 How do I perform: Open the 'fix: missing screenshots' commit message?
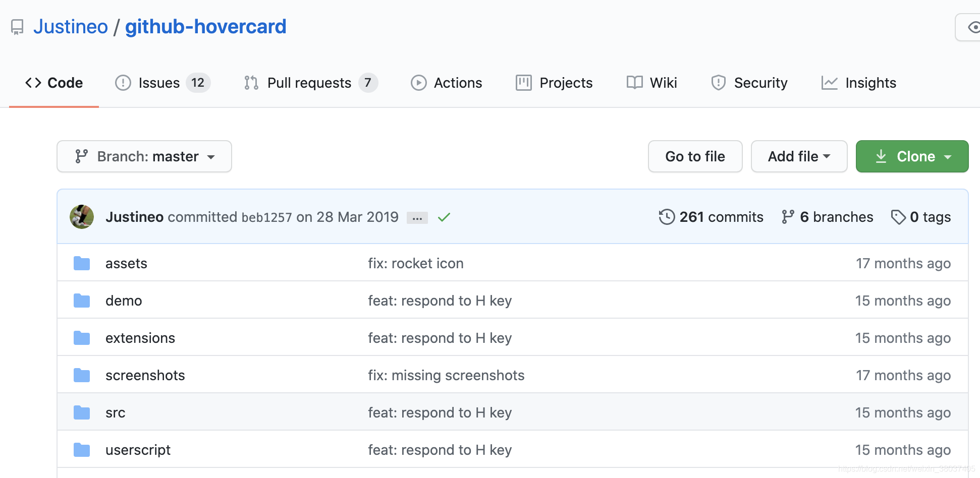click(446, 375)
